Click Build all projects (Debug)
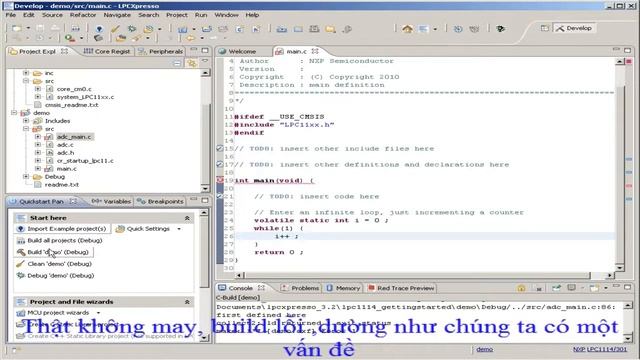The height and width of the screenshot is (360, 640). (x=60, y=240)
